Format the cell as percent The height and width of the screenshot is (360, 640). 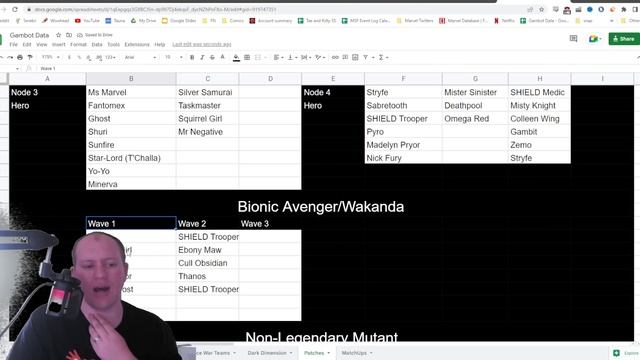(79, 58)
